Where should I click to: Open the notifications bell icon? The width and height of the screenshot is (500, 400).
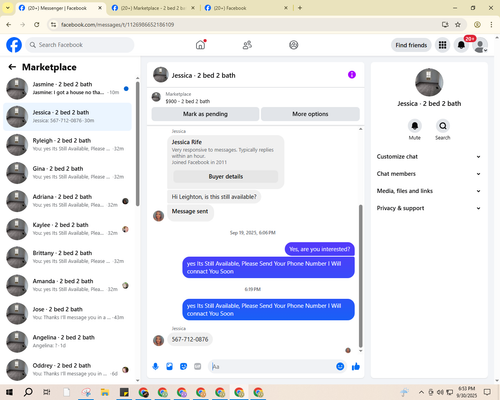(461, 45)
